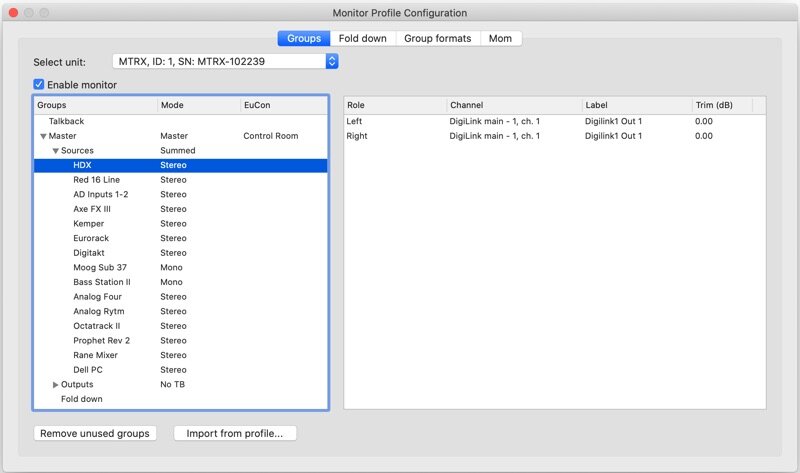The image size is (800, 473).
Task: Click Mono mode for Moog Sub 37
Action: (x=171, y=267)
